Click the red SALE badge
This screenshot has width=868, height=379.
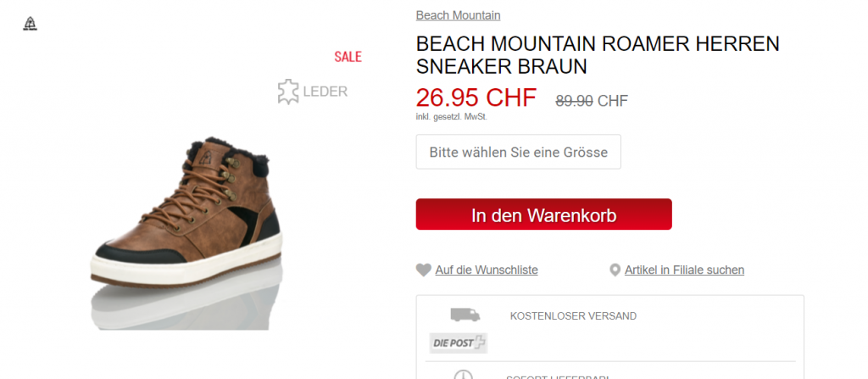pyautogui.click(x=348, y=57)
